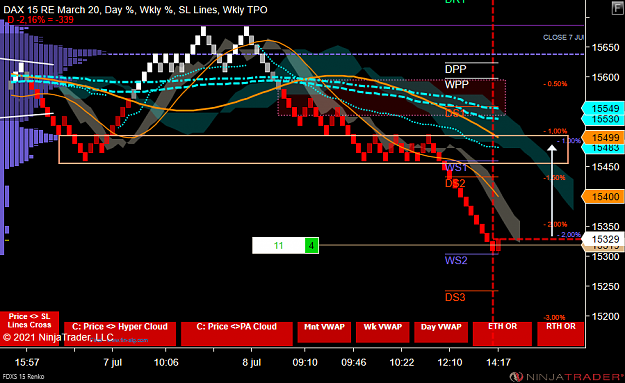Select the cyan 15549 price marker
This screenshot has width=625, height=383.
[603, 108]
